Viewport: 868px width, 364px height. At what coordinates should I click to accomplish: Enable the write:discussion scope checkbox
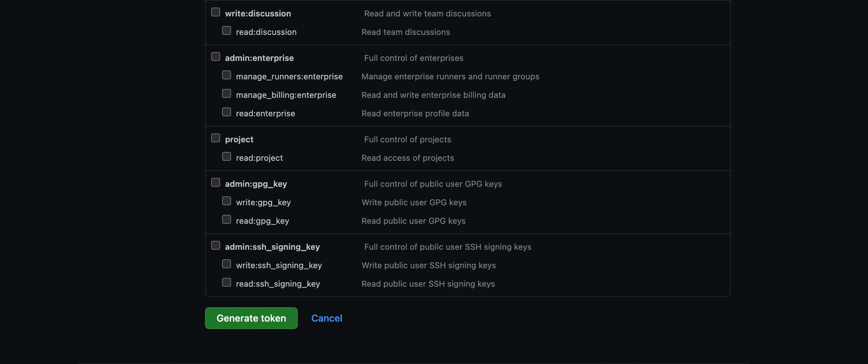(216, 12)
